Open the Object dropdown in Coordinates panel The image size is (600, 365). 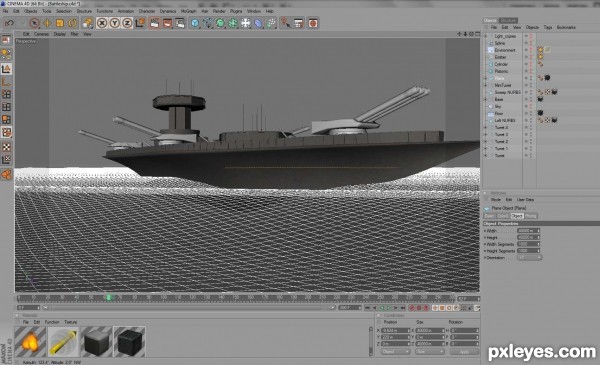[x=396, y=352]
